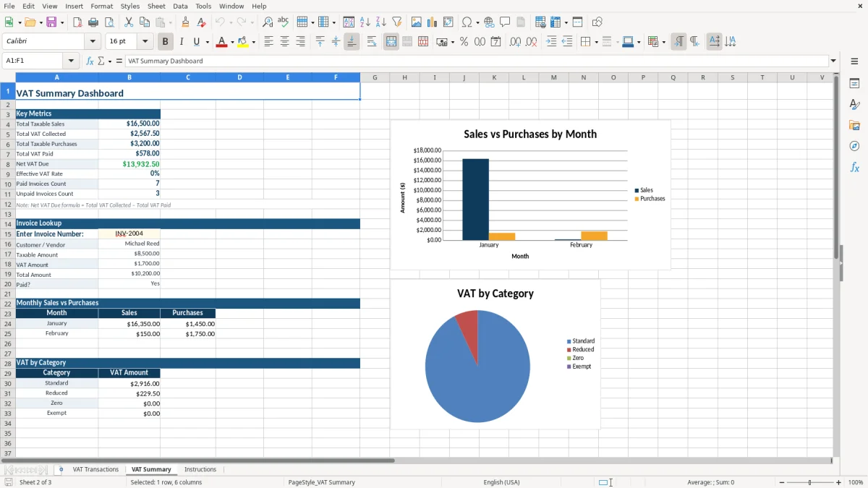Open Font Color dropdown arrow

click(231, 42)
